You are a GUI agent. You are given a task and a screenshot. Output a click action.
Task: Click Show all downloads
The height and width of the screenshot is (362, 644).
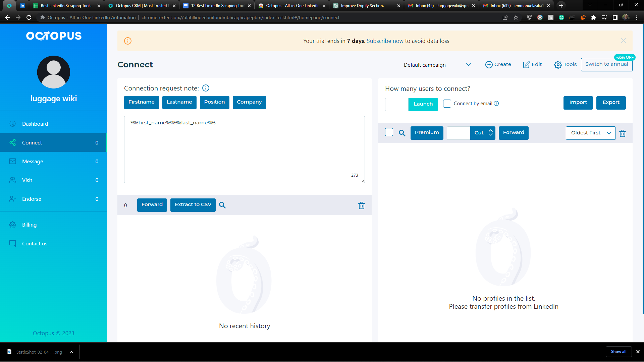point(619,352)
